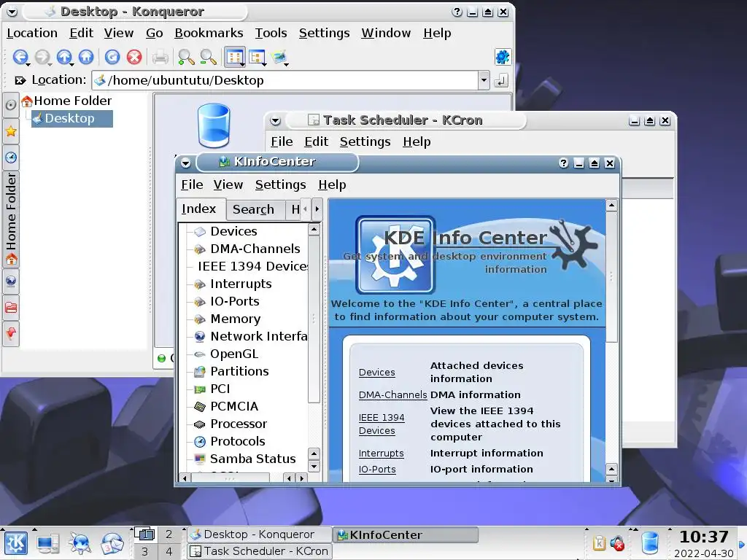Viewport: 747px width, 560px height.
Task: Open red folder icon in Konqueror sidebar
Action: coord(11,307)
